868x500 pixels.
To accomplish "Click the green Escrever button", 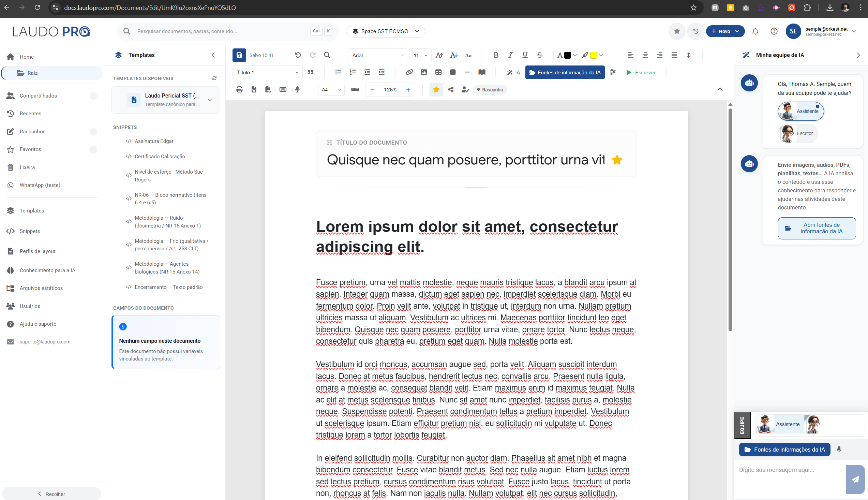I will [641, 72].
